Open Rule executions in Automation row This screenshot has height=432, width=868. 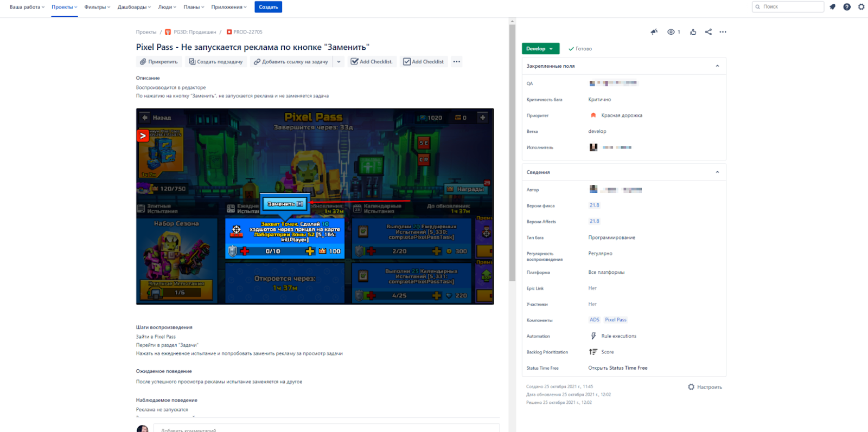point(619,336)
